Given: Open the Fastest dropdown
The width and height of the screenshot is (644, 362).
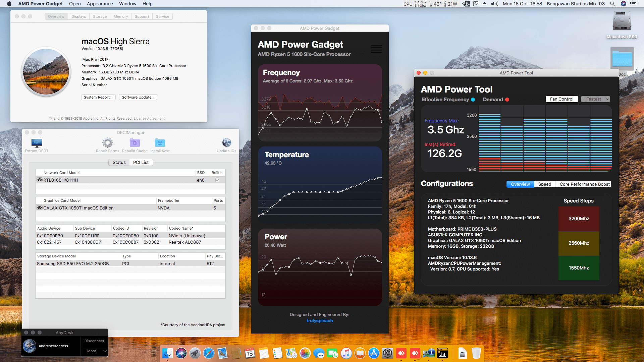Looking at the screenshot, I should 595,99.
